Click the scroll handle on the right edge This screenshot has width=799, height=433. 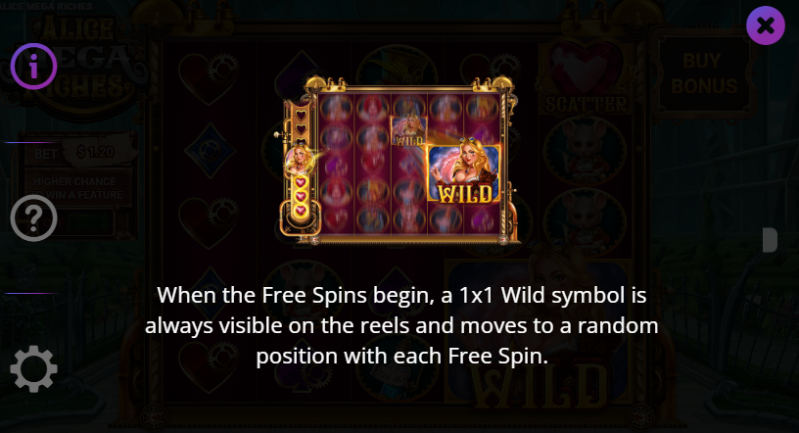(x=770, y=240)
